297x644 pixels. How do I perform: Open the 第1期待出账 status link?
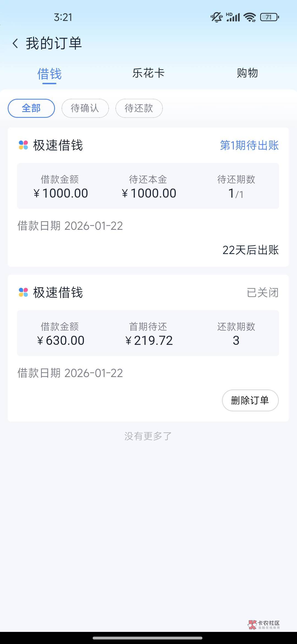(x=249, y=145)
